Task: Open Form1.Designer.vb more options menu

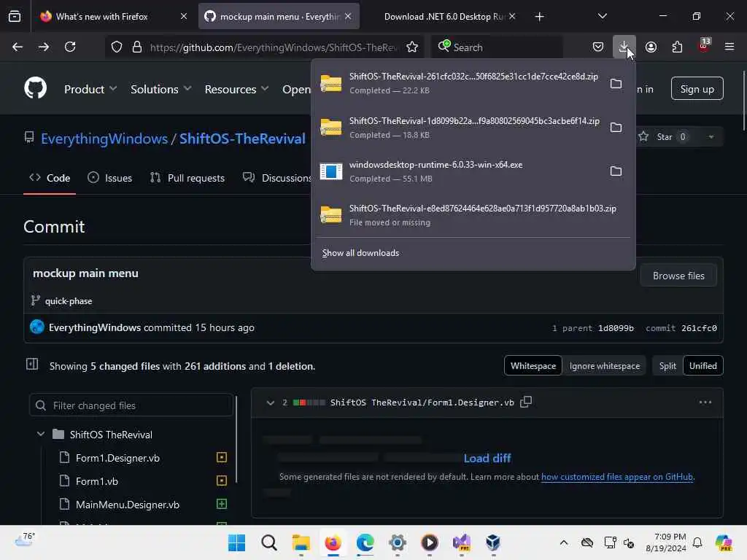Action: coord(705,402)
